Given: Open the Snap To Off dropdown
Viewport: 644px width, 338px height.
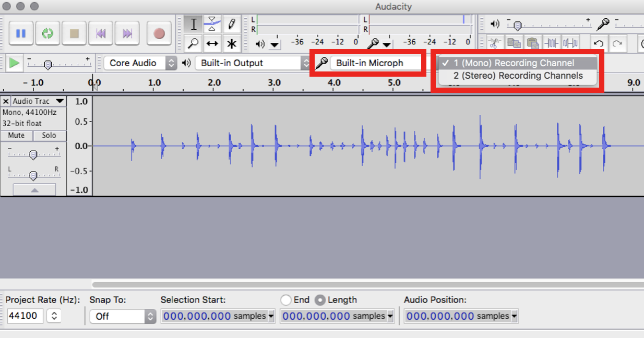Looking at the screenshot, I should point(123,316).
